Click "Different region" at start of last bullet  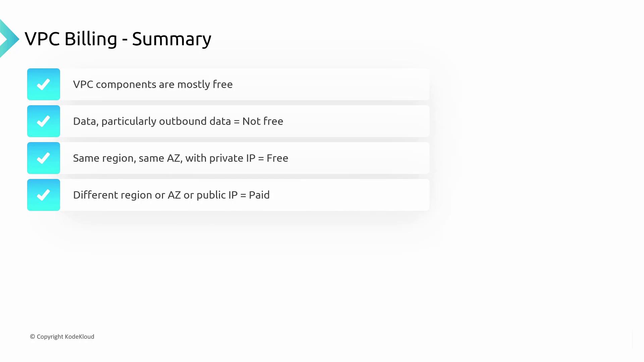112,195
